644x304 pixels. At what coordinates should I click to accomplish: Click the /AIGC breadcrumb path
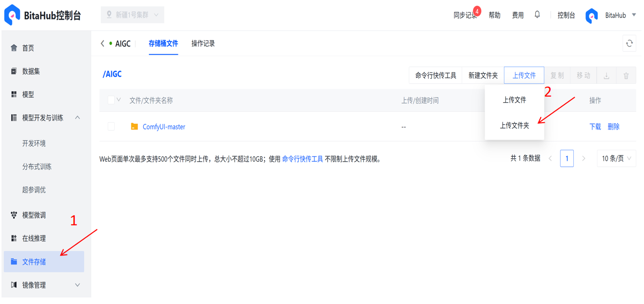tap(112, 74)
